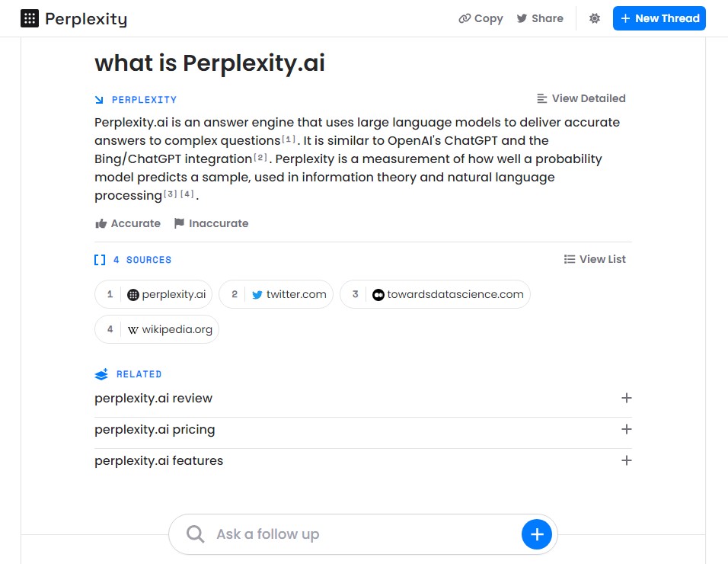Flag the answer as Inaccurate
The width and height of the screenshot is (728, 564).
[211, 223]
